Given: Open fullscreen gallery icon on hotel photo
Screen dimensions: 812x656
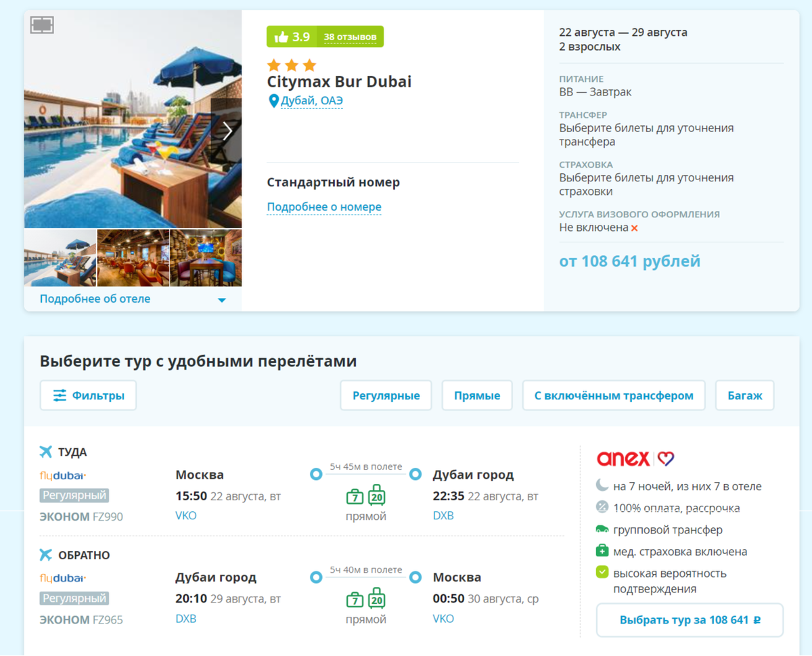Looking at the screenshot, I should click(x=42, y=25).
